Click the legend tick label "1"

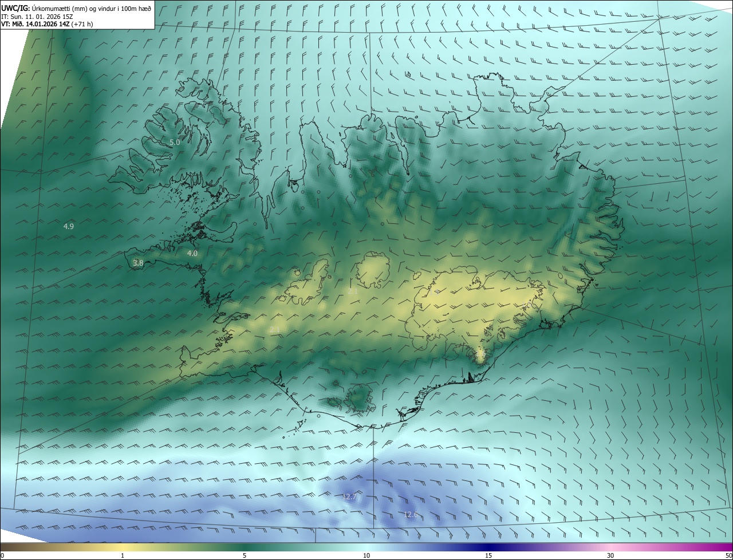click(123, 555)
